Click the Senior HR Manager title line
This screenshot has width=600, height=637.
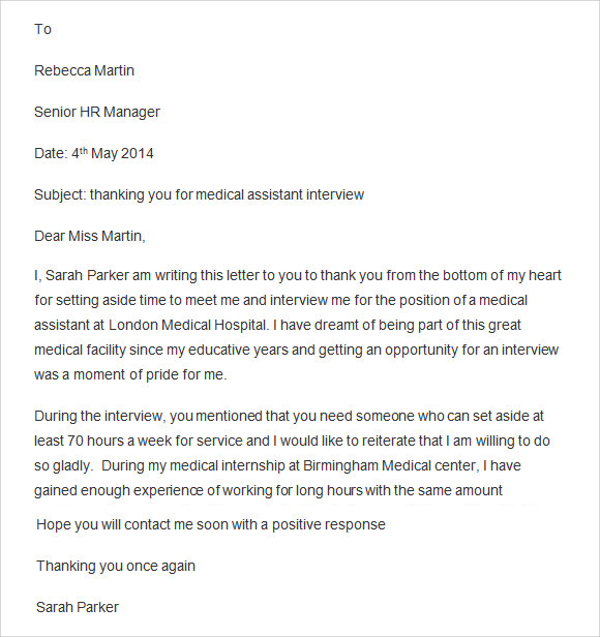(x=97, y=112)
